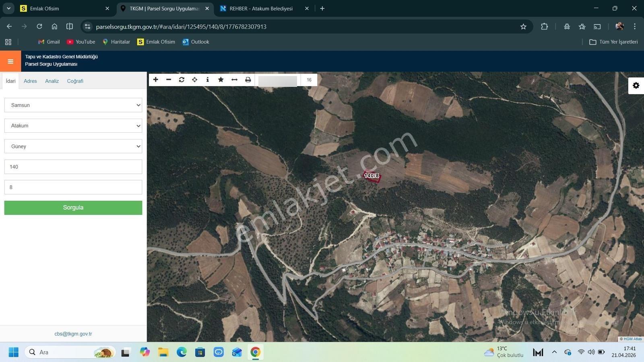Open the reading mode side panel icon
Screen dimensions: 644x362
pos(70,27)
